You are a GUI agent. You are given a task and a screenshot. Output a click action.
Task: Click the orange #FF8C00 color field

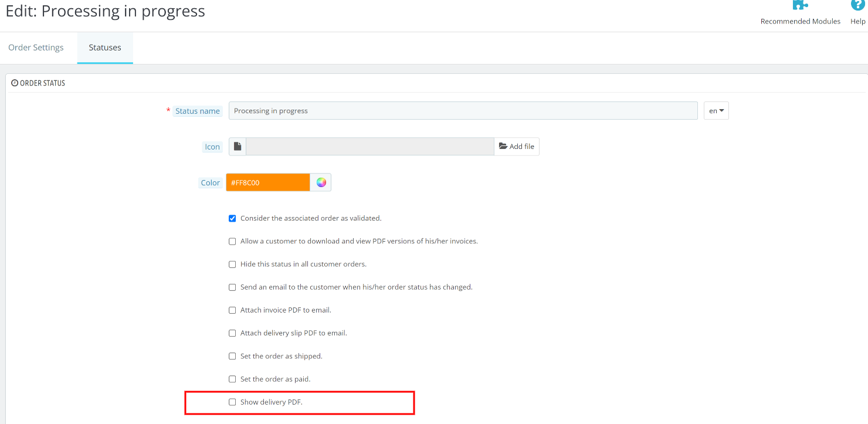[268, 182]
